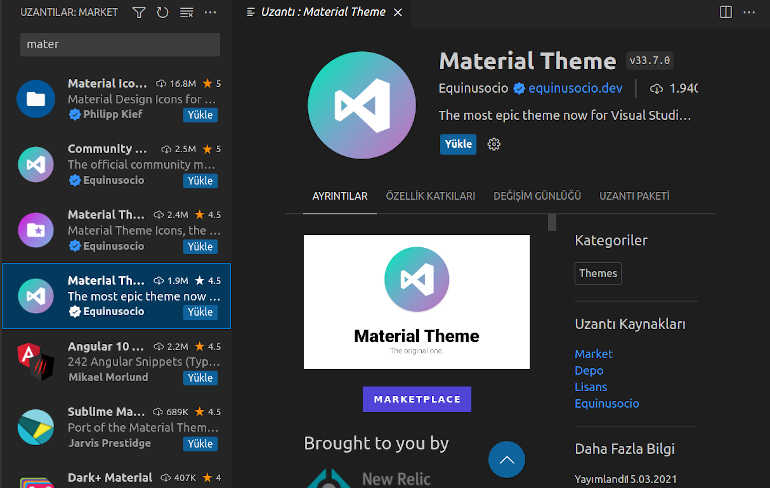
Task: Install the selected Material Theme from list
Action: [200, 312]
